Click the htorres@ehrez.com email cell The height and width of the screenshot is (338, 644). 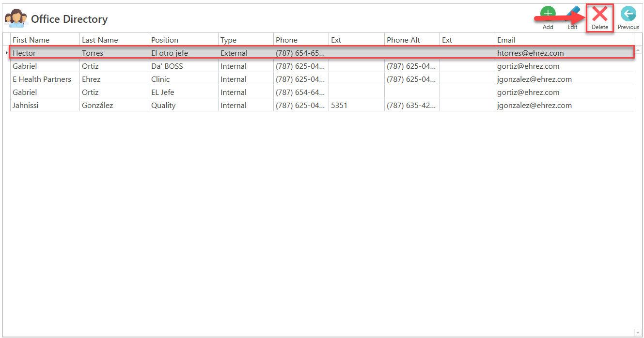click(x=565, y=53)
